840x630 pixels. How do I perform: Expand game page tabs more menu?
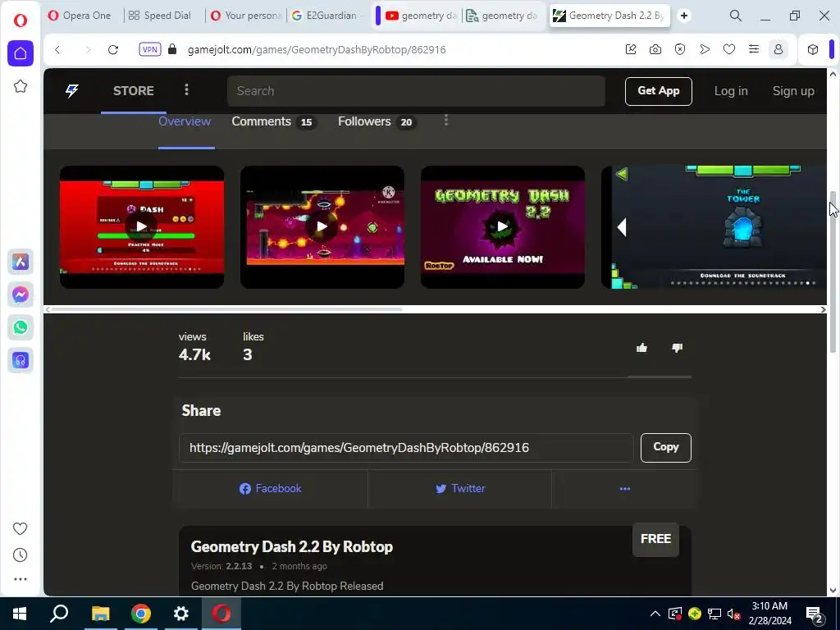(445, 121)
